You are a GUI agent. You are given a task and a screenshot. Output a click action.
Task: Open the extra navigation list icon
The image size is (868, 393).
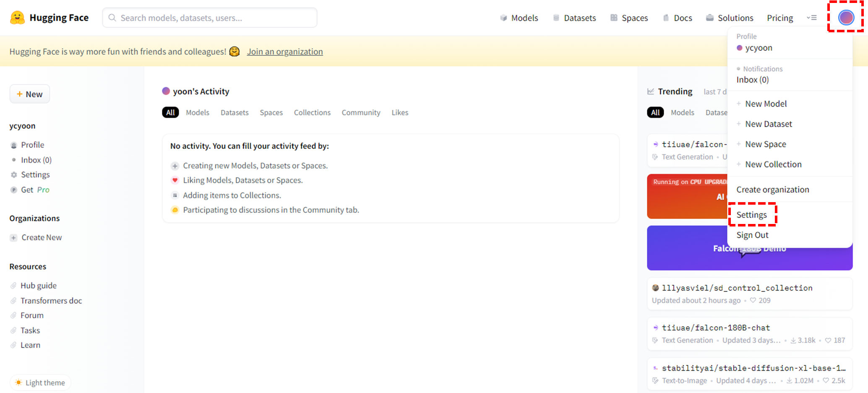coord(812,18)
